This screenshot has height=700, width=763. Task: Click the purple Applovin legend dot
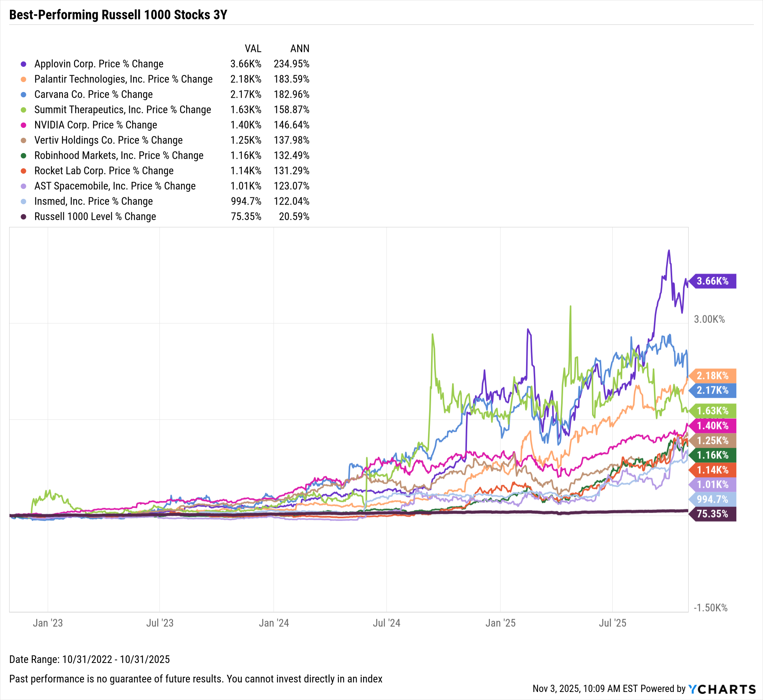24,64
